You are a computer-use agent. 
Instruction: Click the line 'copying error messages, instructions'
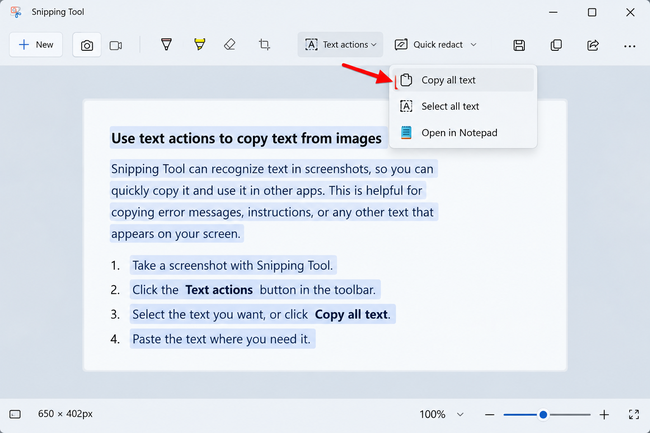(x=274, y=212)
